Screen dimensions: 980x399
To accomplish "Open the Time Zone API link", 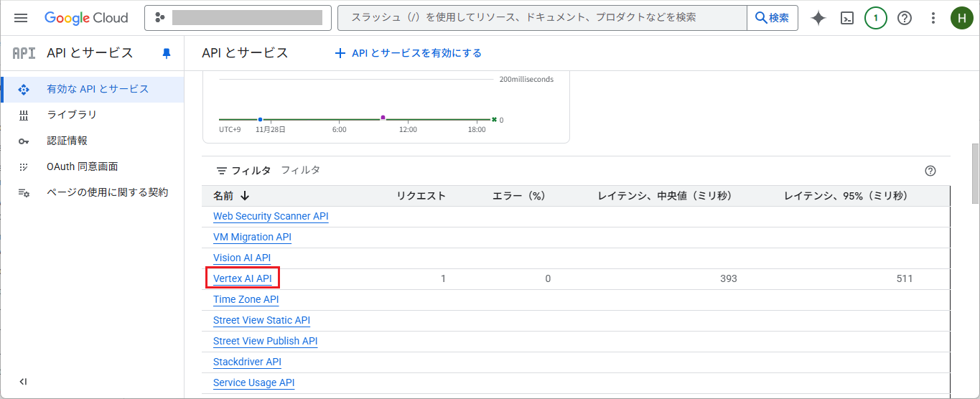I will [x=246, y=299].
